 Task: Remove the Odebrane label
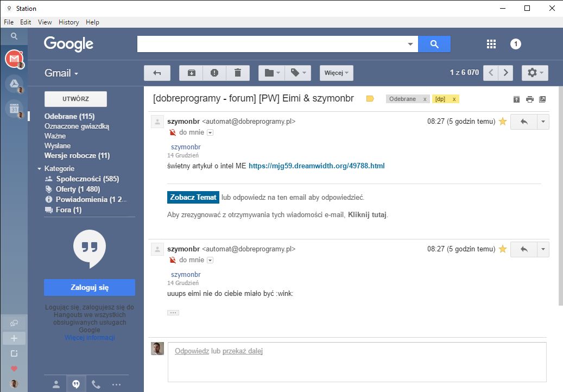(425, 99)
